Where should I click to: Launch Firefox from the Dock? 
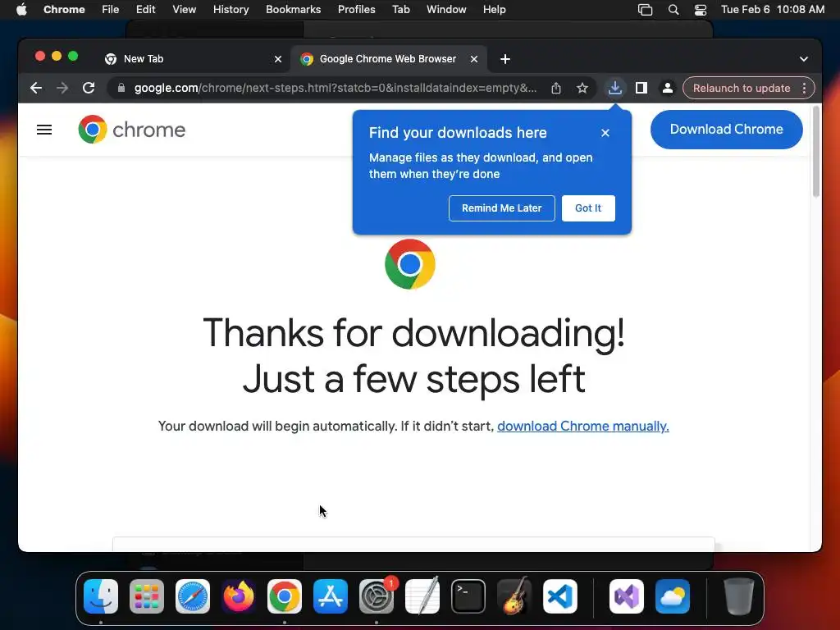point(239,596)
